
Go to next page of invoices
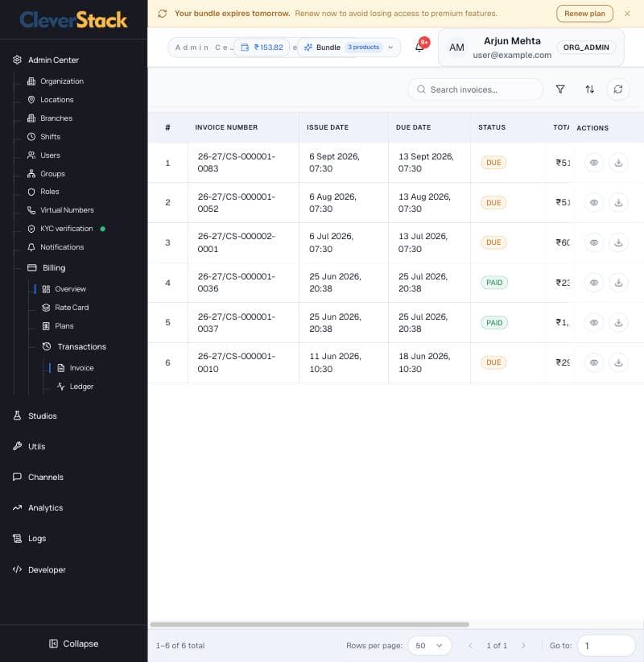pos(523,646)
